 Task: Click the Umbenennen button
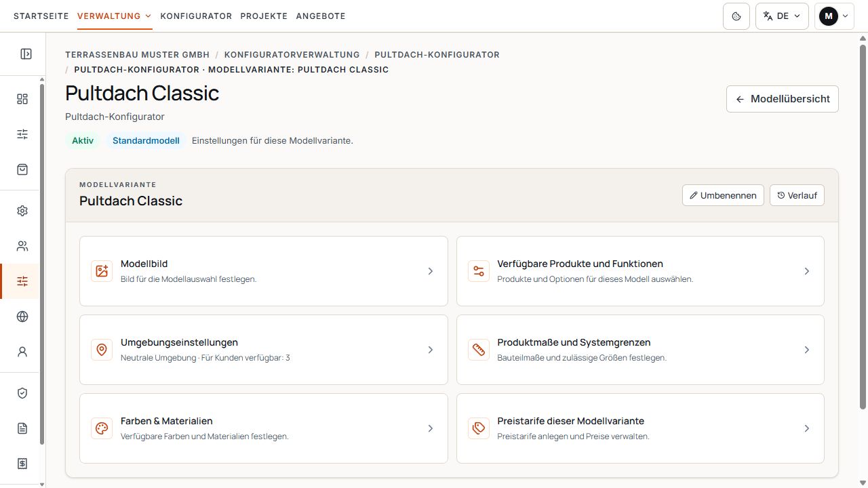coord(724,195)
